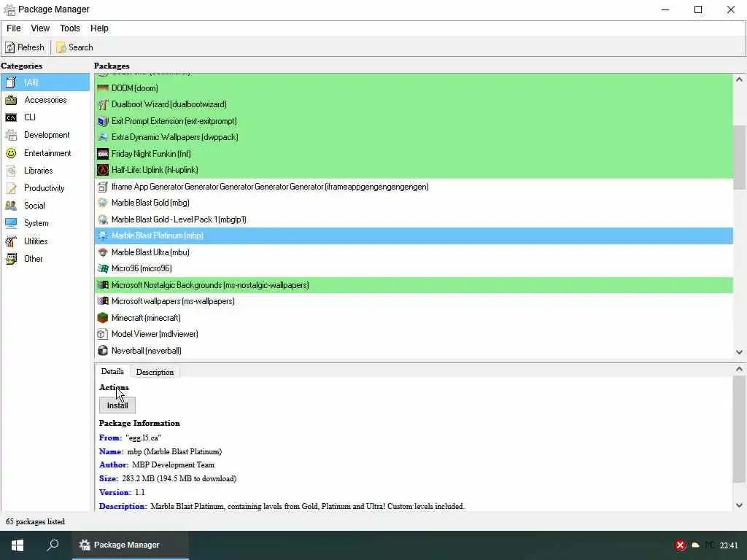Install the Marble Blast Platinum package
This screenshot has height=560, width=747.
(x=117, y=405)
